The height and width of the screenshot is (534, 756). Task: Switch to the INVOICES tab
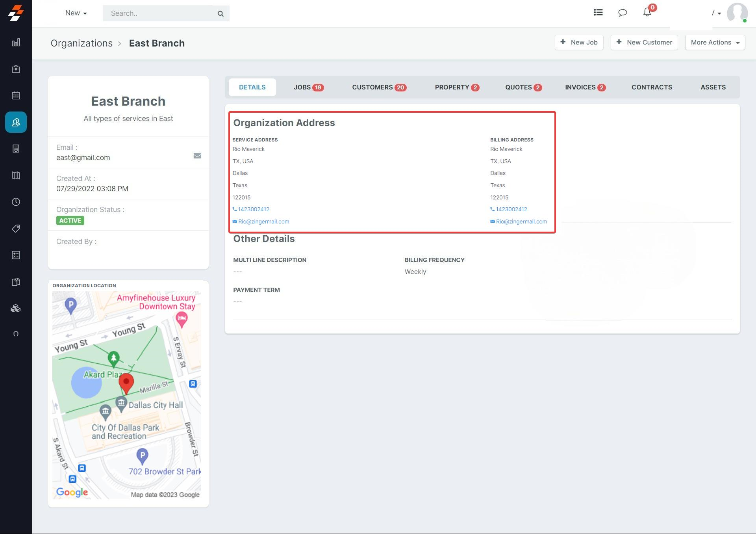(585, 87)
